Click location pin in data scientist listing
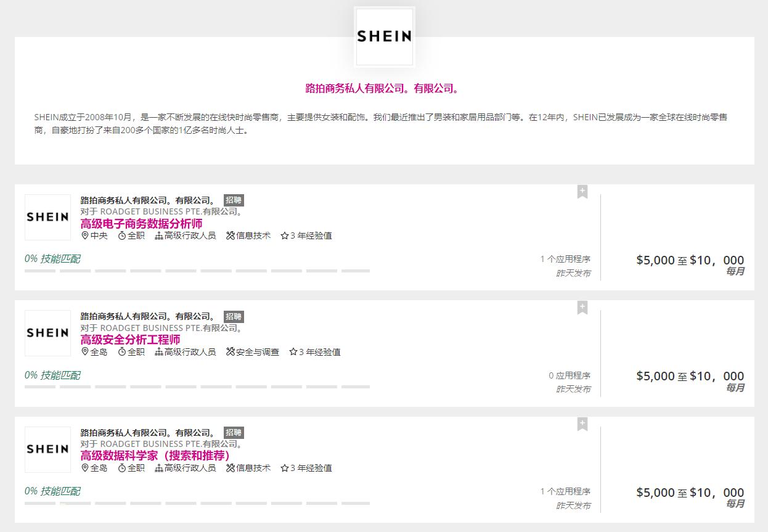Image resolution: width=768 pixels, height=532 pixels. 85,468
